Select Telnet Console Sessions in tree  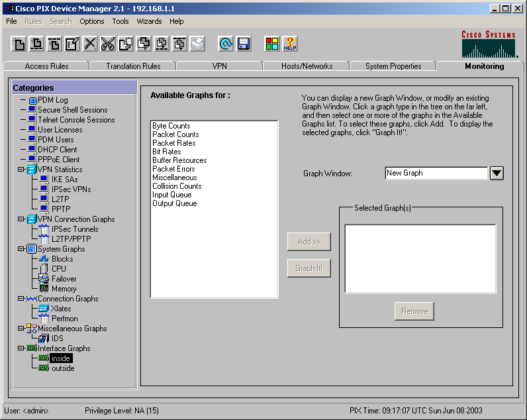tap(76, 120)
